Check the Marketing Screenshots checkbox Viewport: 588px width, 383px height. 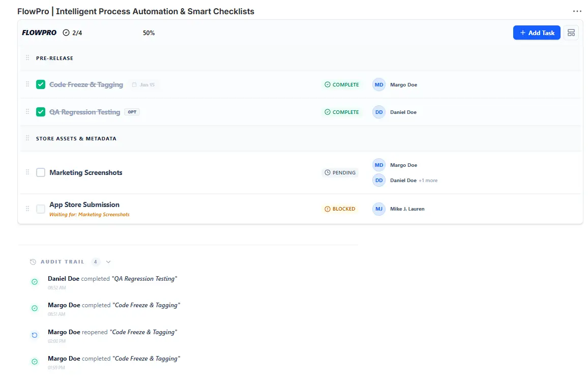(x=41, y=172)
